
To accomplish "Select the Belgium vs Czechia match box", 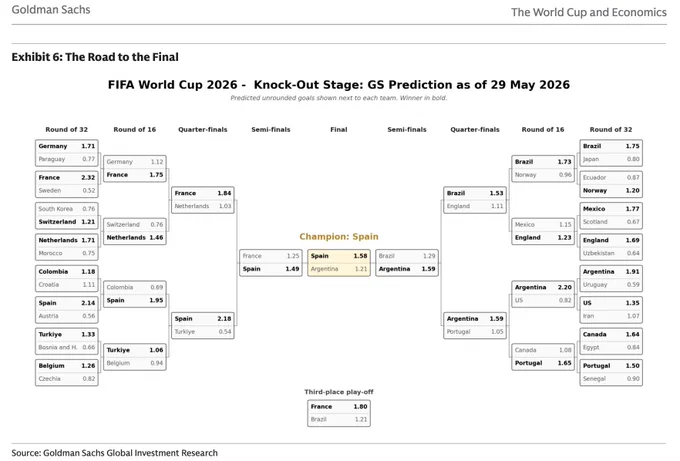I will (67, 372).
